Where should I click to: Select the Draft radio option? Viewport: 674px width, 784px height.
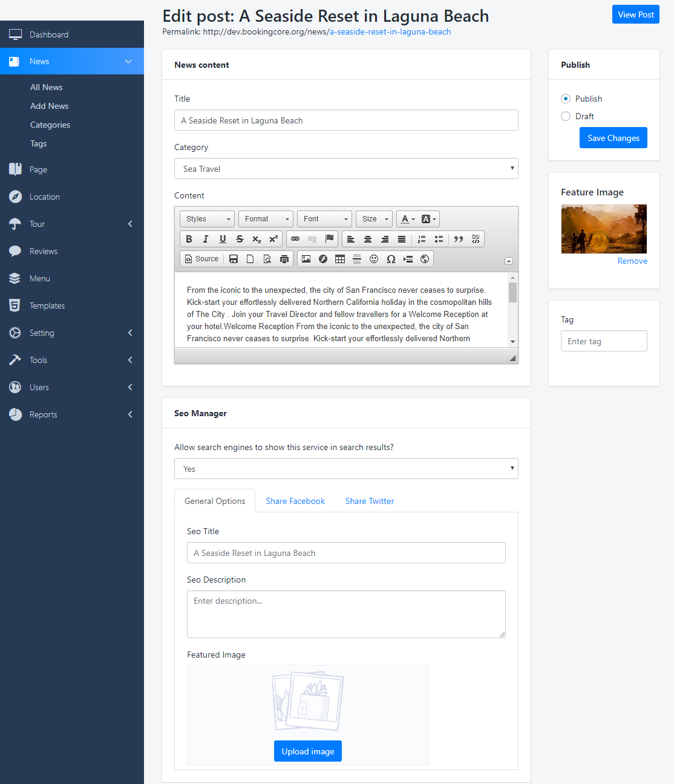point(566,116)
